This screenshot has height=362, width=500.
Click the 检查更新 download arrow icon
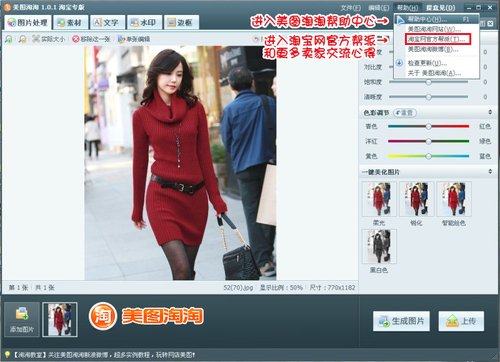[399, 63]
